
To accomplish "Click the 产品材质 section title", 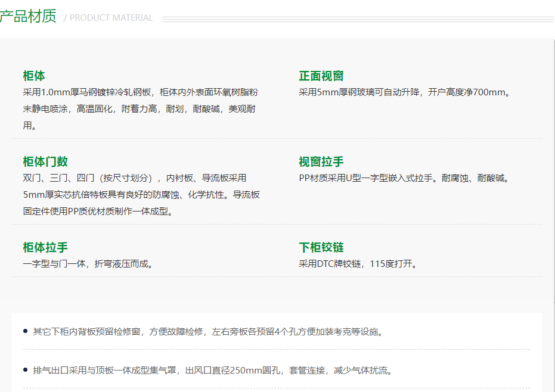I will [x=28, y=17].
